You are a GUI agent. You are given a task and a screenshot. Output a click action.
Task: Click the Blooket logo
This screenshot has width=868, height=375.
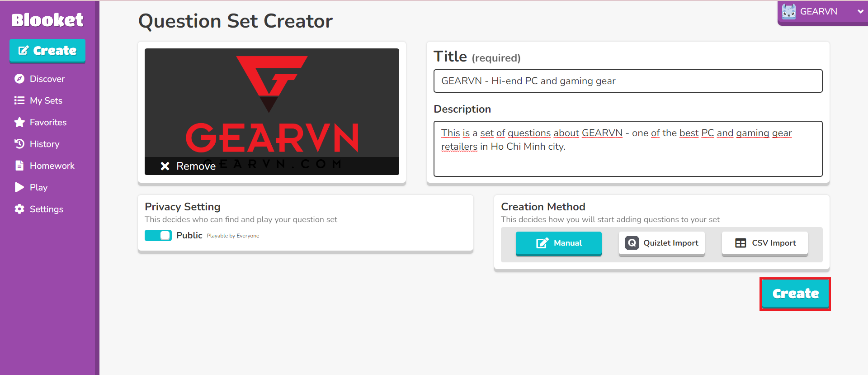point(47,20)
